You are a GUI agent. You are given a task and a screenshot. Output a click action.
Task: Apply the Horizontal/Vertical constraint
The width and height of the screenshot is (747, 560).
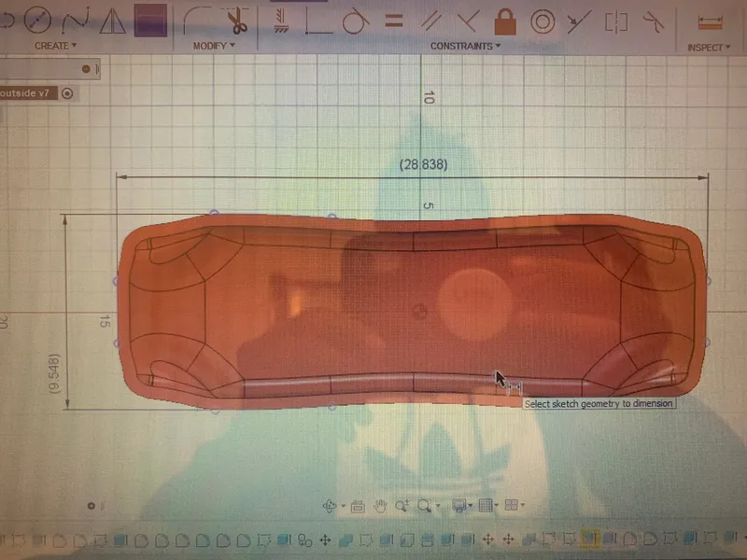[281, 21]
